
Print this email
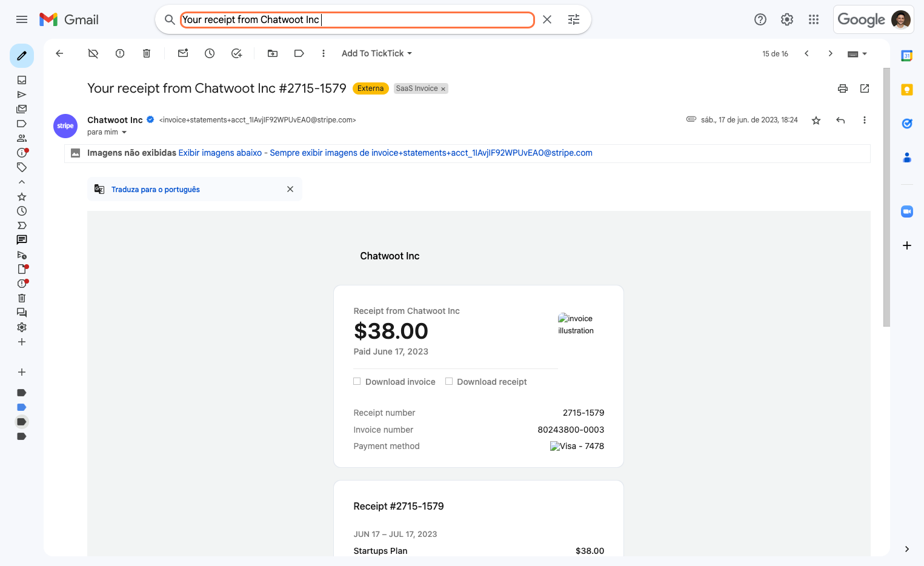click(843, 88)
